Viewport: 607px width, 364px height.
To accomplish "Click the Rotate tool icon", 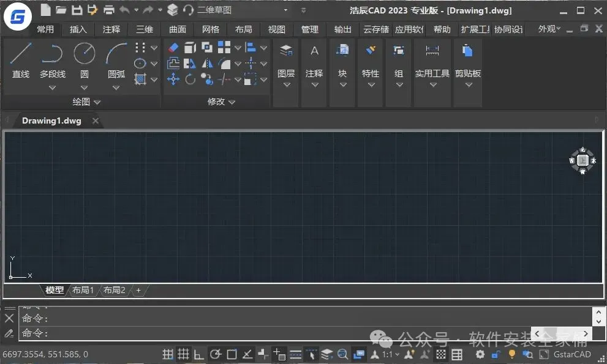I will coord(190,80).
